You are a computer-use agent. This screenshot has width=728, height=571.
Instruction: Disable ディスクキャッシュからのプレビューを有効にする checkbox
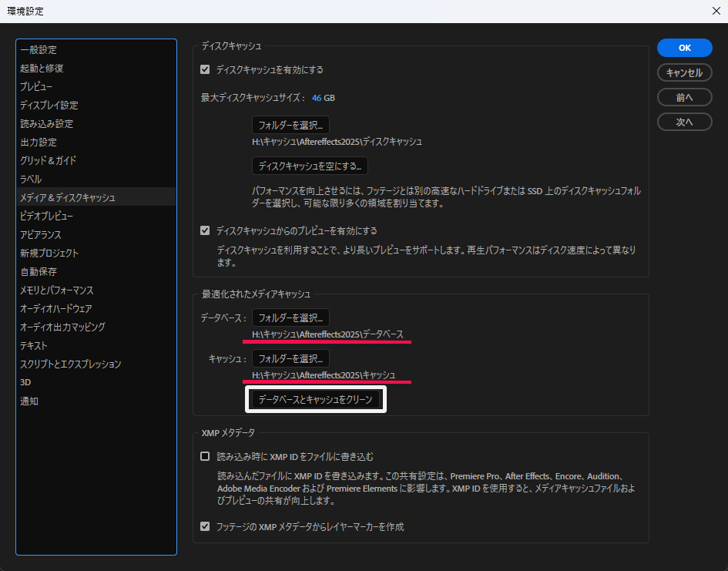coord(205,230)
